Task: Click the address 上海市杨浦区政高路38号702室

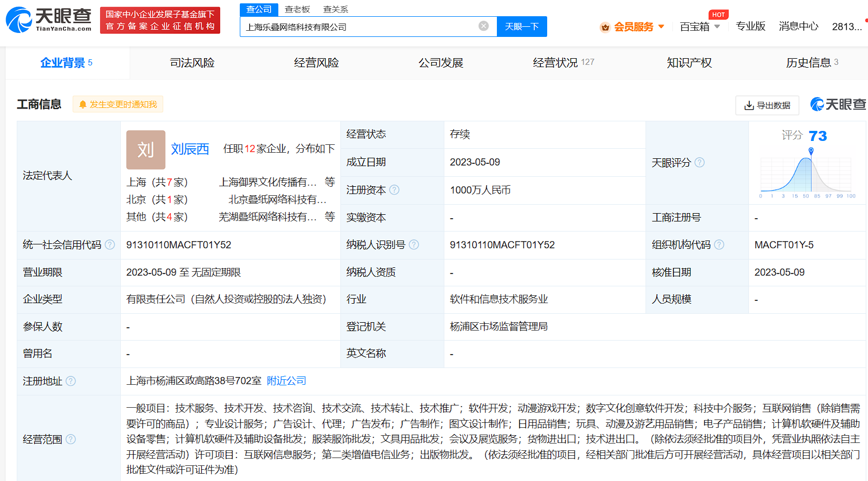Action: pos(194,381)
